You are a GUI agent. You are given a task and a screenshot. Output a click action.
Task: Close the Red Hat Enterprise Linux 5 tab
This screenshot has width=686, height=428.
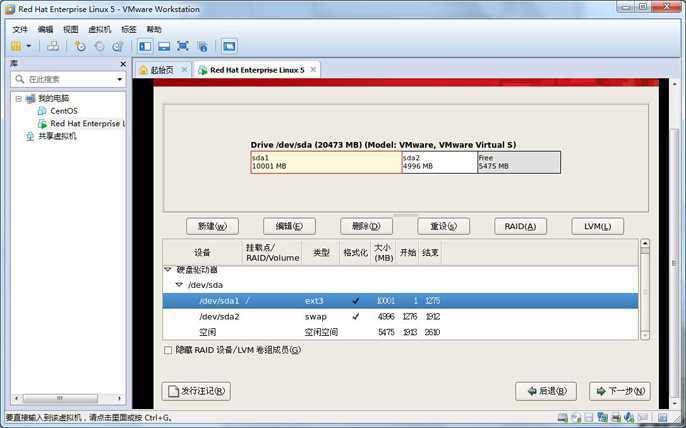pos(313,70)
